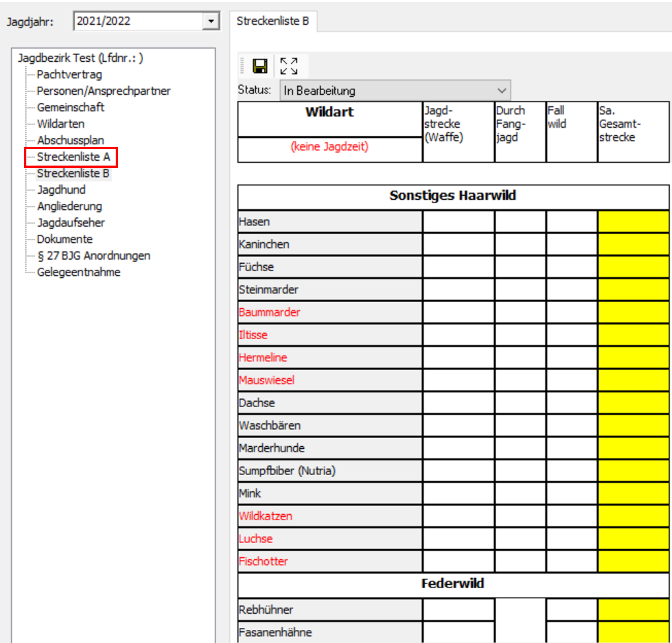672x643 pixels.
Task: Open Personen/Ansprechpartner tree entry
Action: (103, 91)
